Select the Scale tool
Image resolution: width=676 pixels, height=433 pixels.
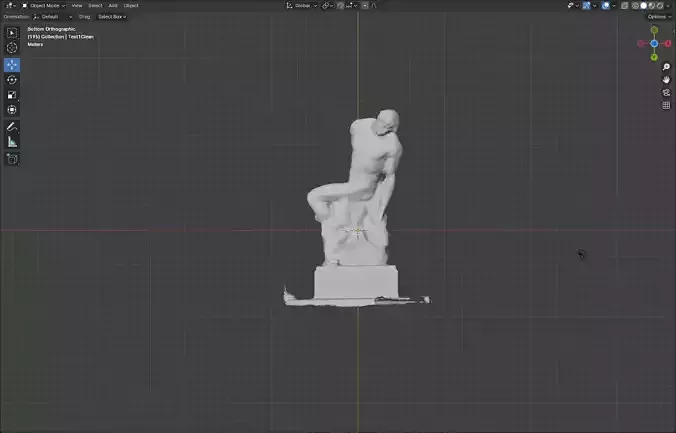click(x=12, y=95)
